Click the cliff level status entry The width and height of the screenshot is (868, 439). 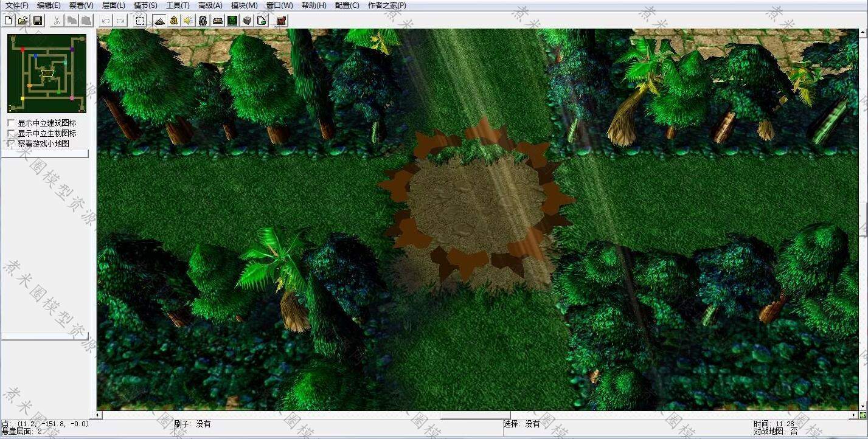point(22,432)
